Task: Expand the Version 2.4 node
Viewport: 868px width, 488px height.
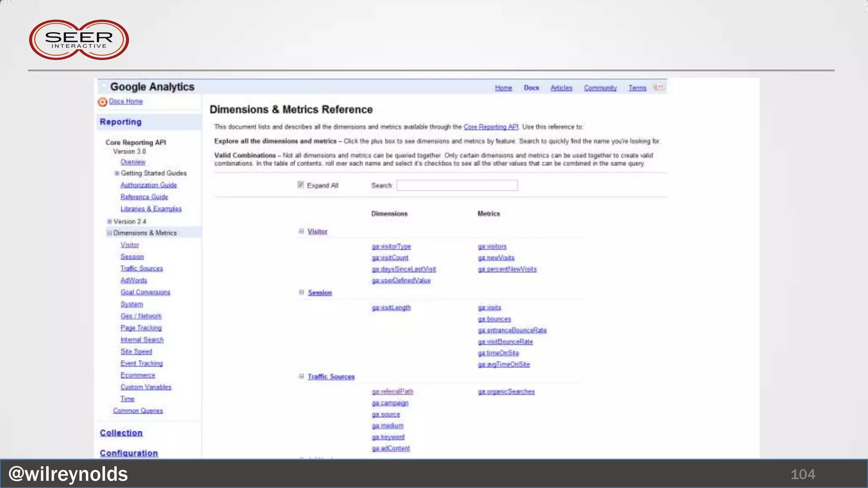Action: click(109, 222)
